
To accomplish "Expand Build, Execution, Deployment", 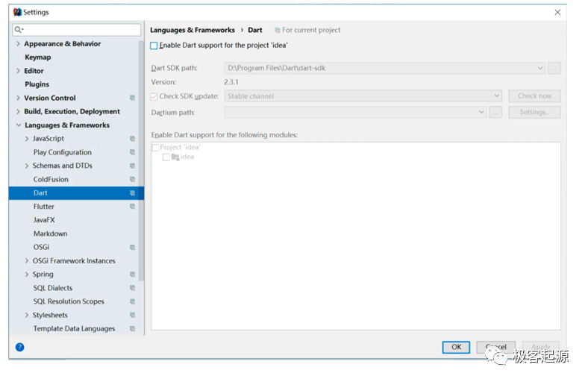I will coord(18,111).
